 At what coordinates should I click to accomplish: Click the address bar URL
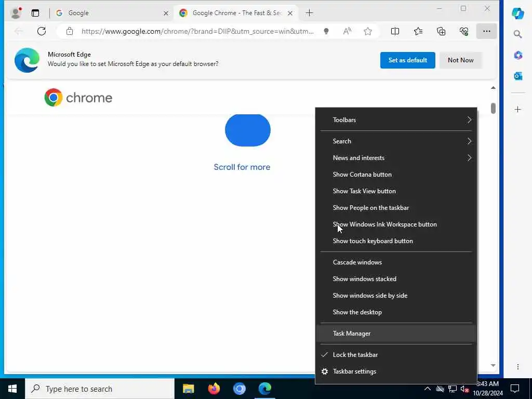[x=197, y=31]
